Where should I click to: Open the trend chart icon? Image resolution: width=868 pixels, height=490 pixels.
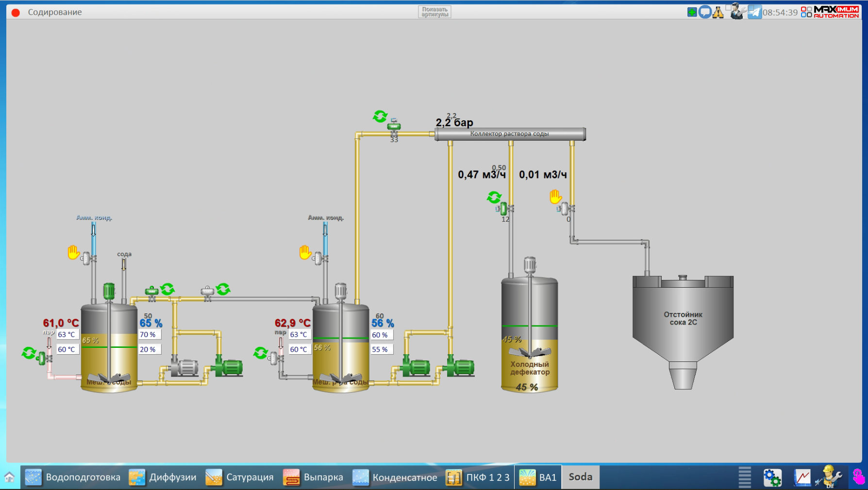[802, 477]
